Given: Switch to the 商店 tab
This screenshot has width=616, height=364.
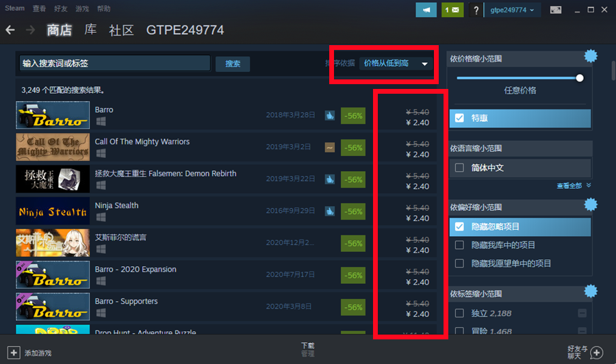Looking at the screenshot, I should click(x=60, y=30).
